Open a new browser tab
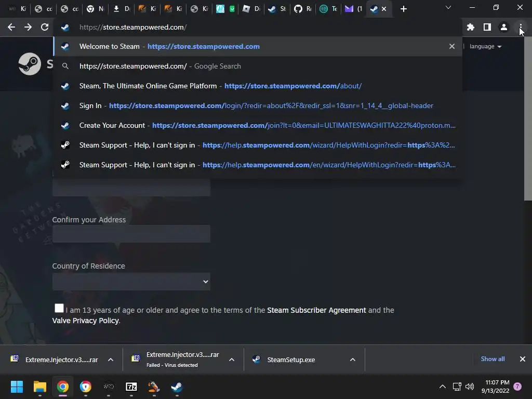 click(403, 9)
